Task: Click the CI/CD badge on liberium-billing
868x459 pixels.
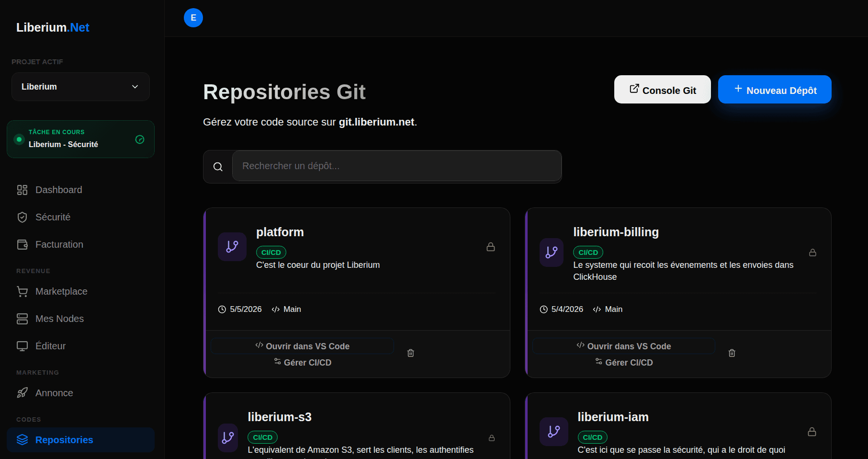Action: coord(588,252)
